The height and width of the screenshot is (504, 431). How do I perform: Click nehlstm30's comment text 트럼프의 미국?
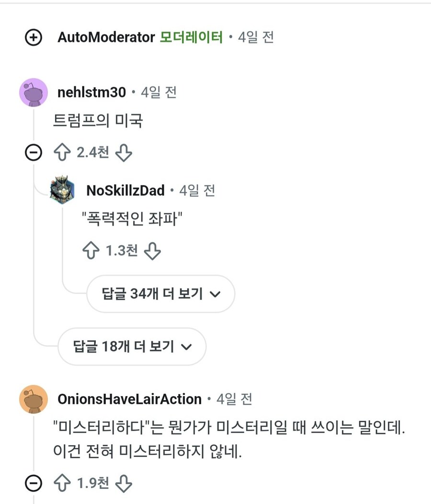coord(98,121)
